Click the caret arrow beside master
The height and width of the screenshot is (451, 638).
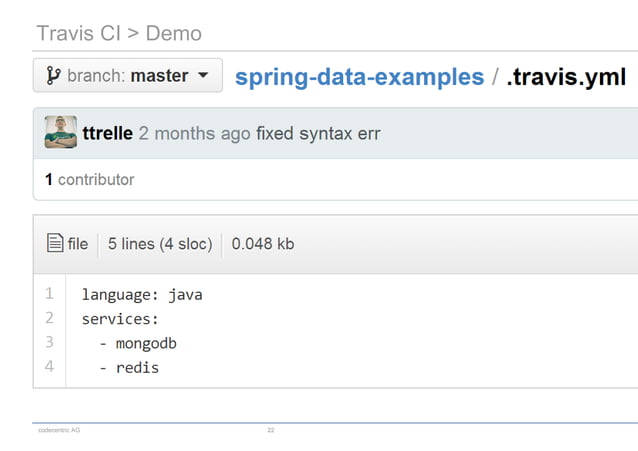tap(203, 76)
